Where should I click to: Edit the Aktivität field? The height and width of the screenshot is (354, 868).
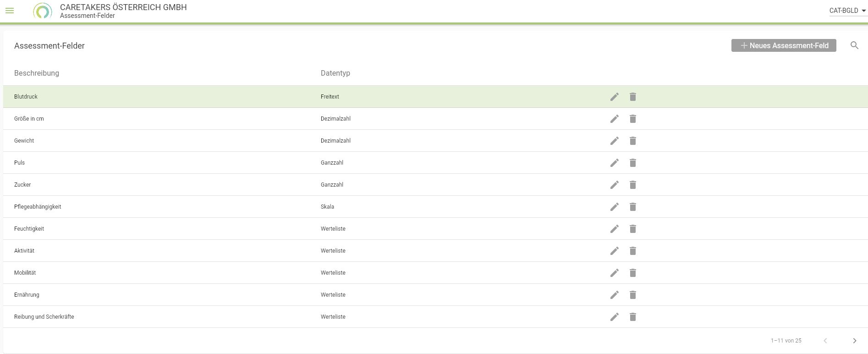[x=614, y=251]
